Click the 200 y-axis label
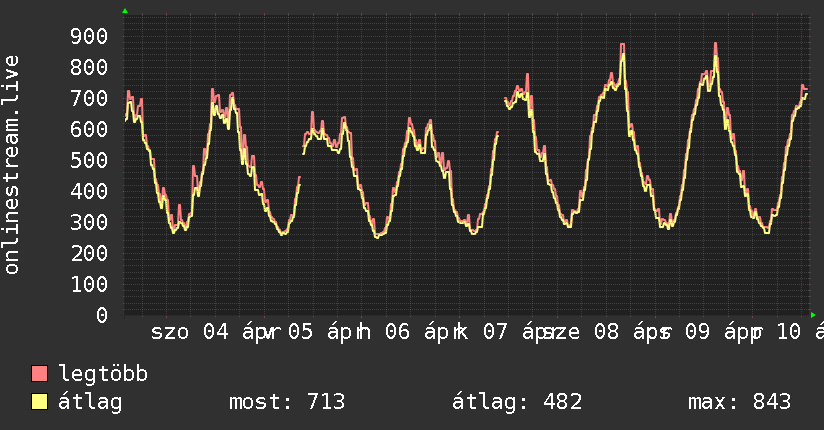The height and width of the screenshot is (430, 824). 89,253
